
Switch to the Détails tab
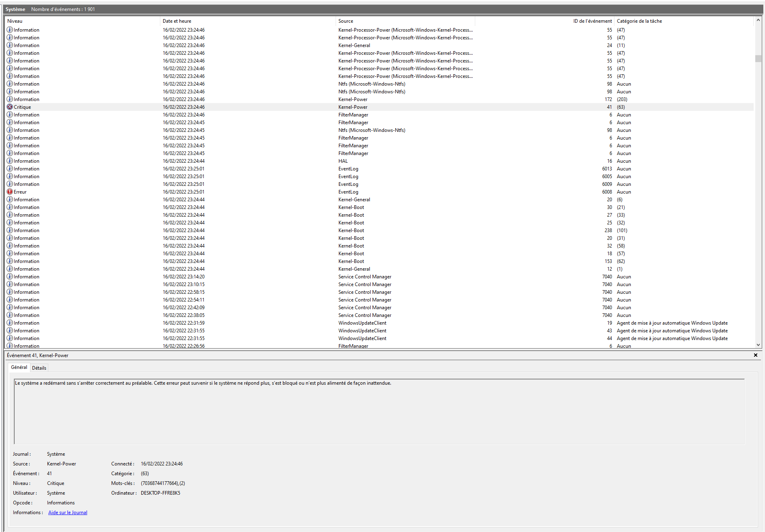pos(39,368)
